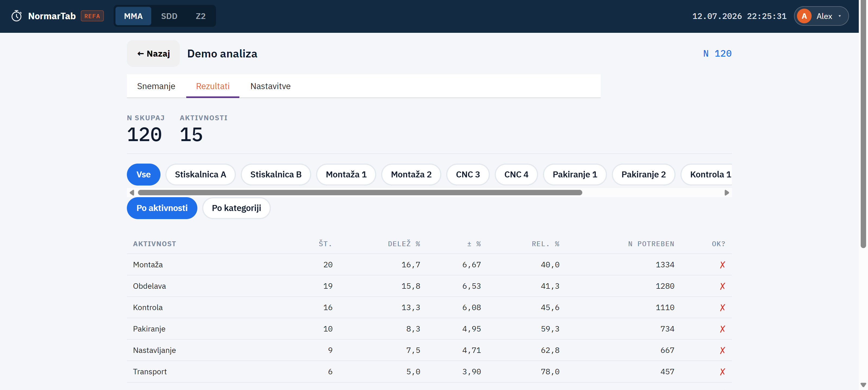This screenshot has width=868, height=390.
Task: Select the Obdelava activity row name
Action: 149,286
